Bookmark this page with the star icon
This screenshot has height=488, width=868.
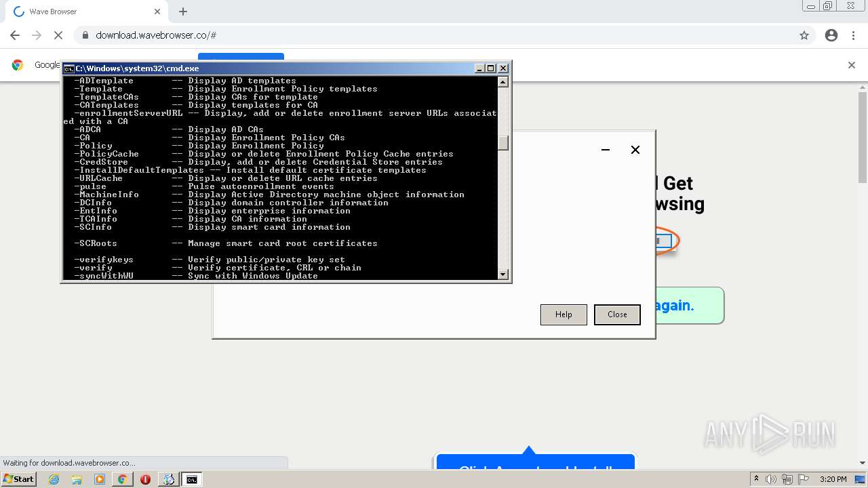pyautogui.click(x=804, y=35)
